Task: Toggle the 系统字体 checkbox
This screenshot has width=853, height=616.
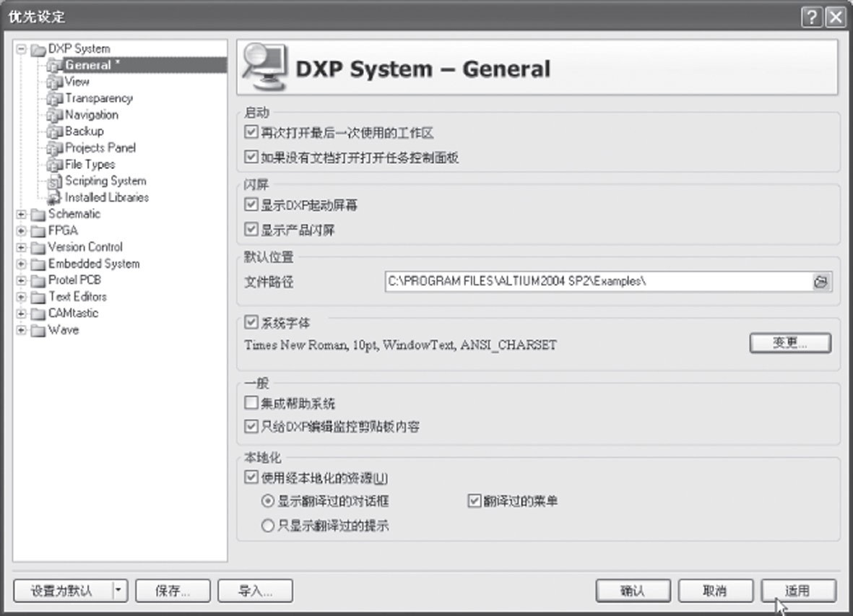Action: coord(251,322)
